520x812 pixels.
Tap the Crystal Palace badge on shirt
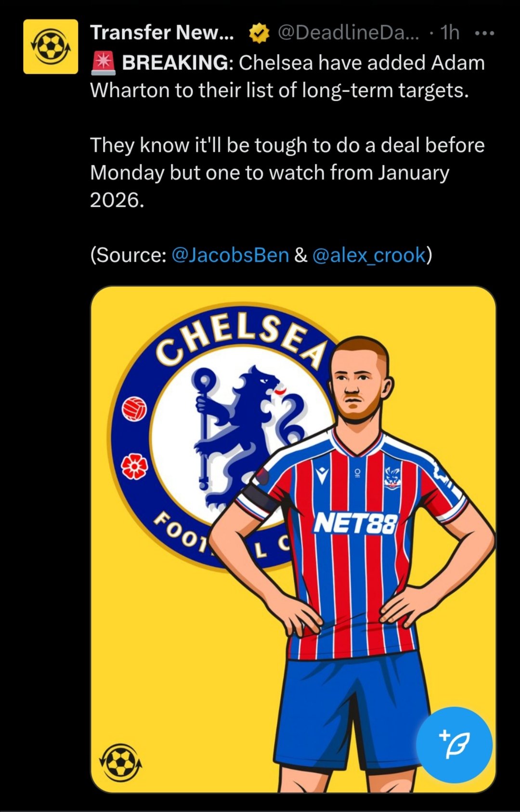pyautogui.click(x=392, y=475)
